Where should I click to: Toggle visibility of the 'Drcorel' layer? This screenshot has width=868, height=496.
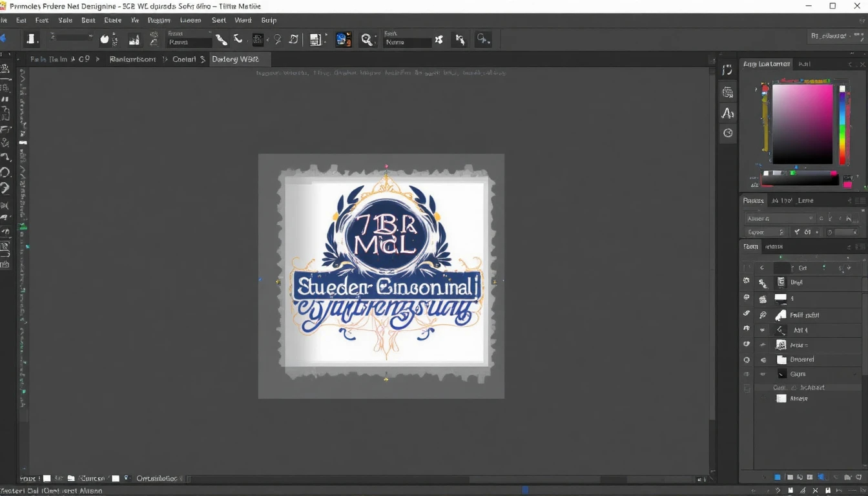tap(747, 360)
